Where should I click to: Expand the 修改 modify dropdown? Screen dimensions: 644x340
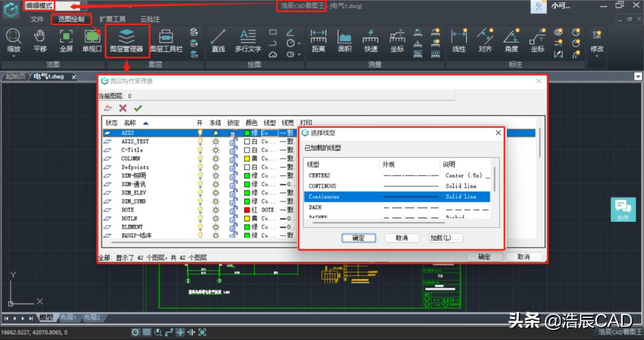(596, 58)
